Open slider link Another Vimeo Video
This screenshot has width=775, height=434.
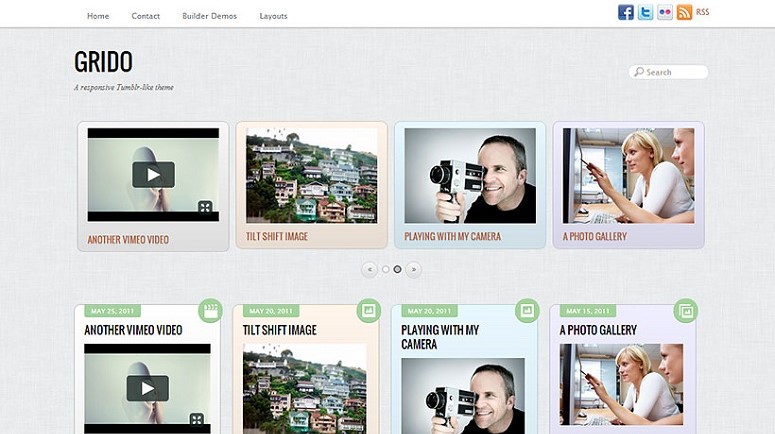point(129,240)
